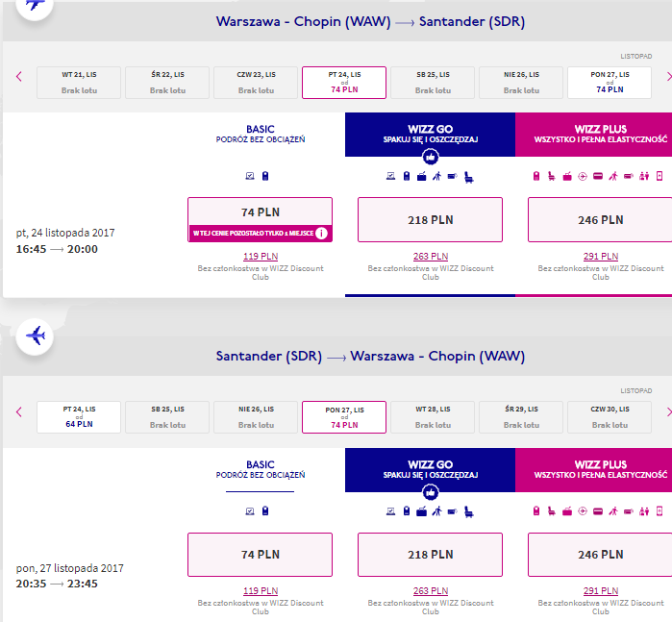Click outbound WIZZ PLUS airport check-in plane circle icon

click(583, 176)
